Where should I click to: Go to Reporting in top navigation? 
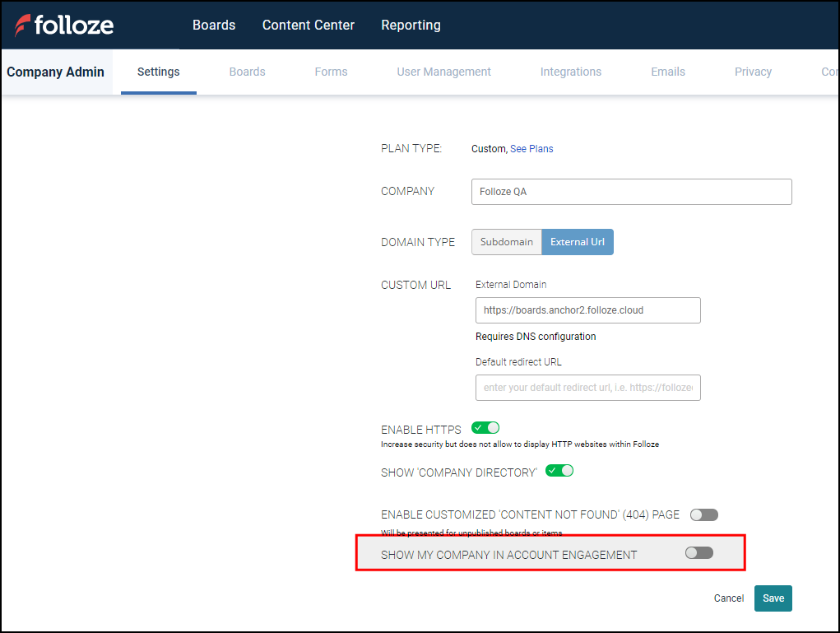click(x=411, y=25)
